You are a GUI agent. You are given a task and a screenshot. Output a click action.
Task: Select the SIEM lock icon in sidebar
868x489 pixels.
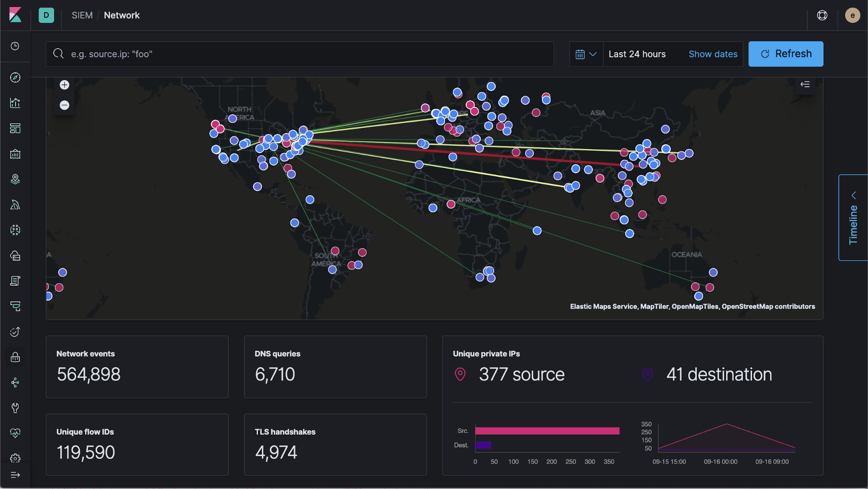(x=15, y=357)
